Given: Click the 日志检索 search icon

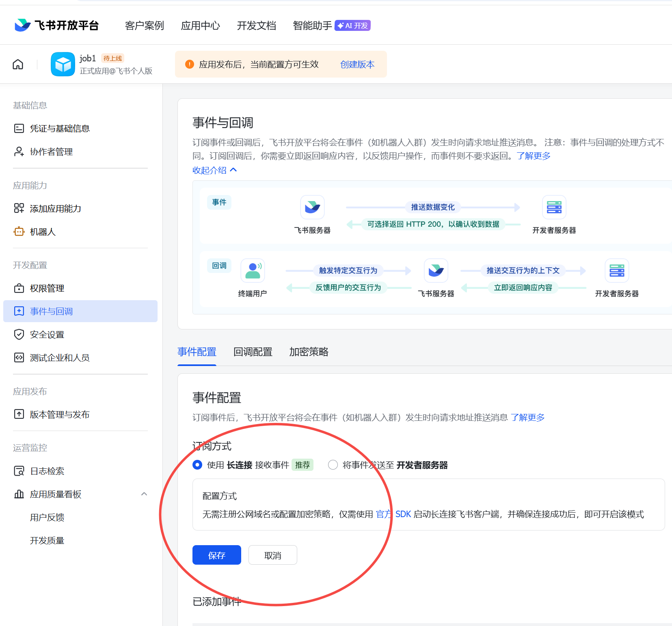Looking at the screenshot, I should tap(19, 471).
